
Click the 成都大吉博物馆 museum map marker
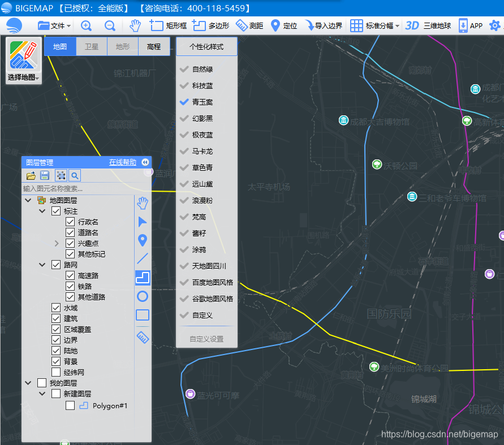tap(343, 120)
